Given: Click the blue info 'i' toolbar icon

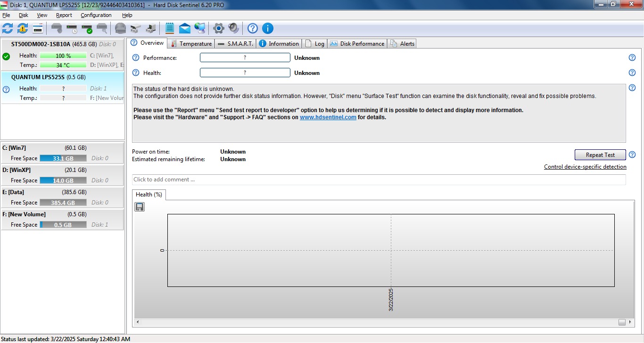Looking at the screenshot, I should pos(268,28).
